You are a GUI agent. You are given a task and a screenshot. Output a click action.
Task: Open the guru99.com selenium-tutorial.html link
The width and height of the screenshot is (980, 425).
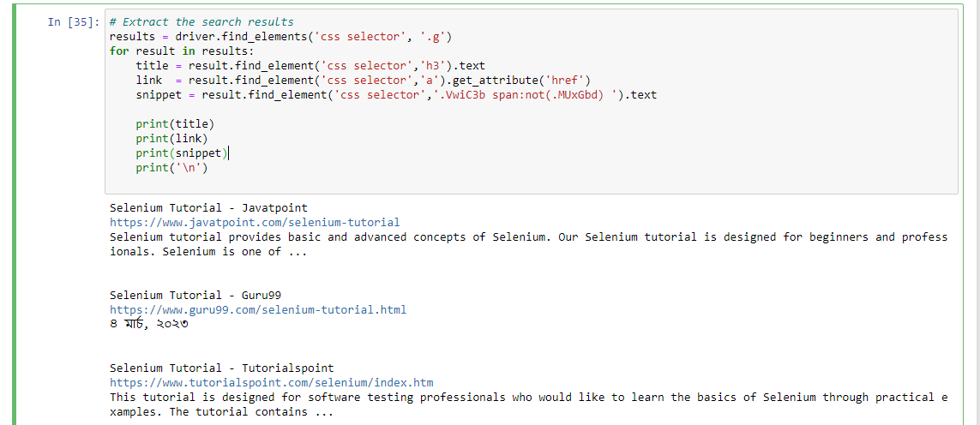coord(258,309)
